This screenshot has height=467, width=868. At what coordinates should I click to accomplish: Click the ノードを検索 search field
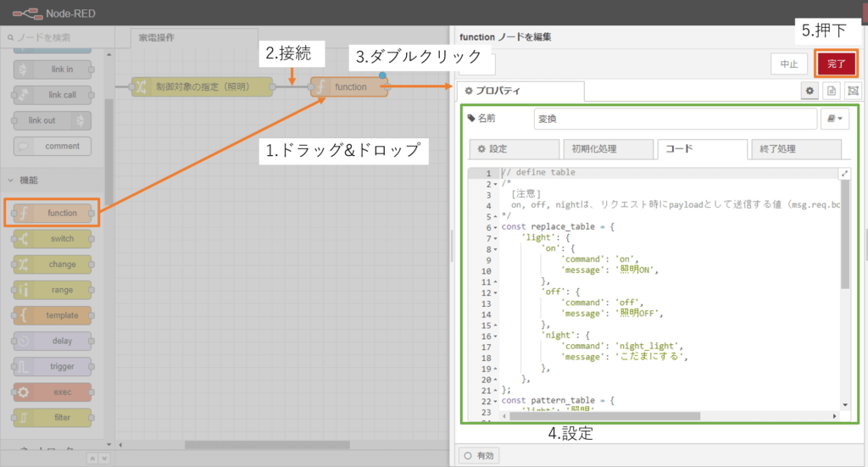pos(58,37)
